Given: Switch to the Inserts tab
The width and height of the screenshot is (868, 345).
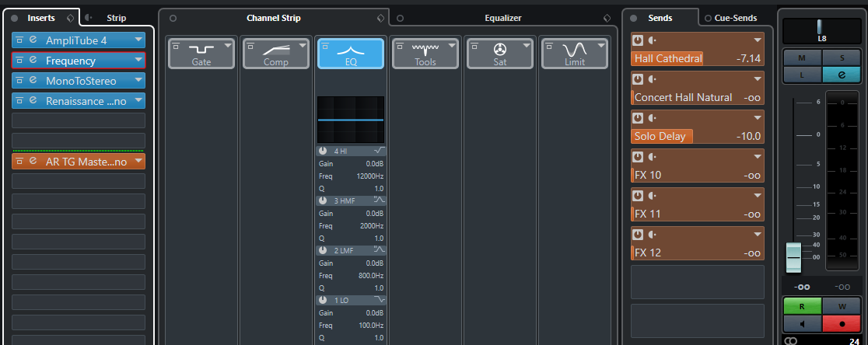Looking at the screenshot, I should (x=41, y=18).
